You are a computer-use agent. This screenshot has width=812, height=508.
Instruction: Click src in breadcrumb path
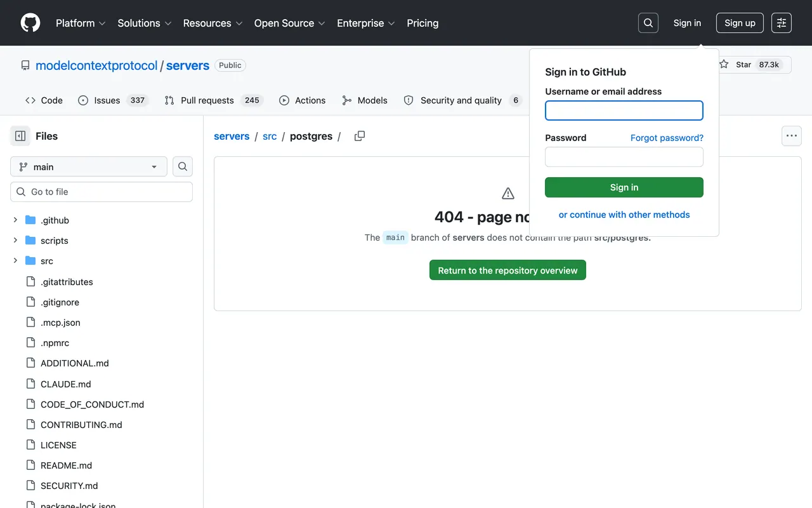click(270, 136)
